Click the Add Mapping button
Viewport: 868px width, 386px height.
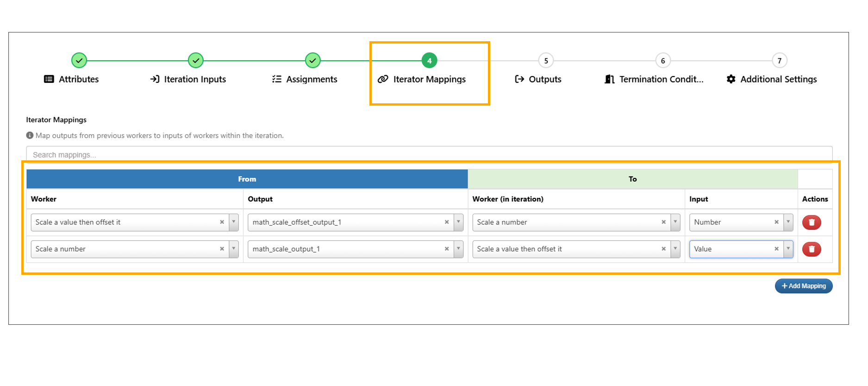[804, 286]
